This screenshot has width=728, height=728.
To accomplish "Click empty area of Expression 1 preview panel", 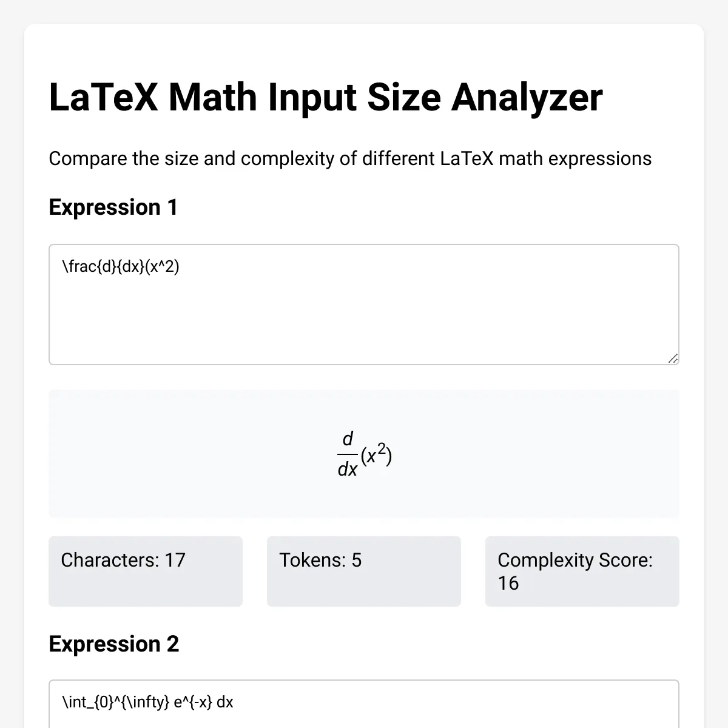I will point(182,454).
